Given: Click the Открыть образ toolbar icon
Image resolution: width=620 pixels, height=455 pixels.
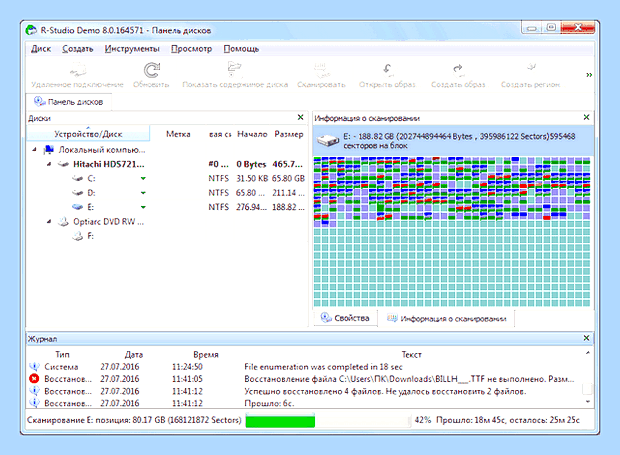Looking at the screenshot, I should (387, 70).
